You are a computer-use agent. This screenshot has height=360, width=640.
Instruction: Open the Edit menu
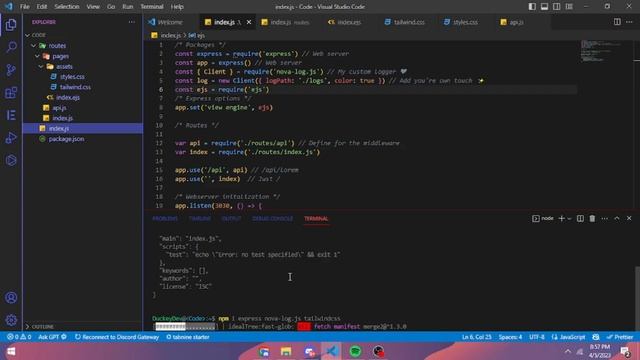(x=42, y=7)
